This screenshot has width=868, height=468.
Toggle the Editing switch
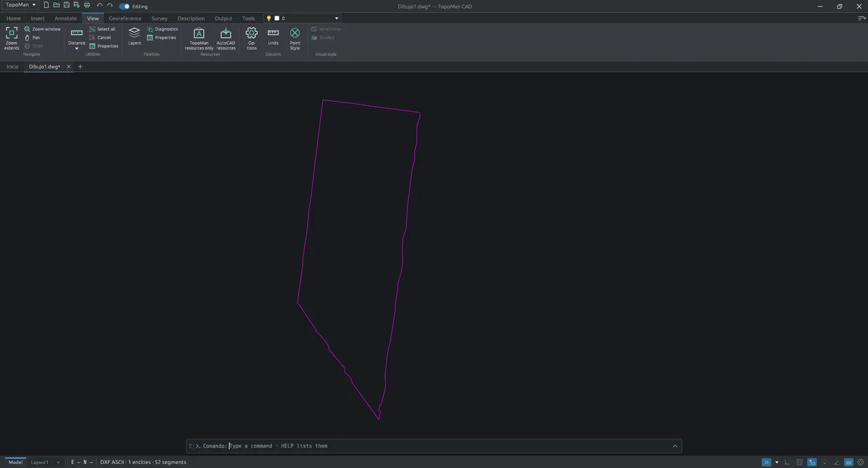pos(124,6)
